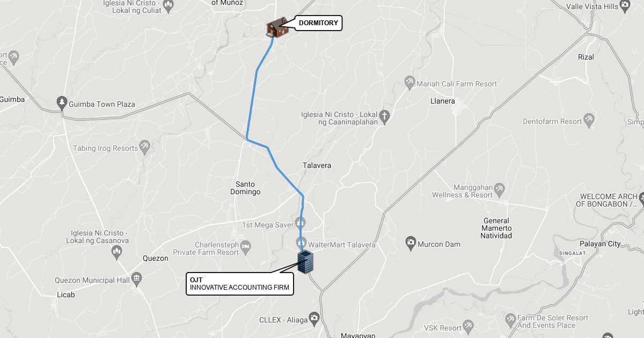644x338 pixels.
Task: Click the Charlensteph Private Farm Resort icon
Action: coord(246,247)
